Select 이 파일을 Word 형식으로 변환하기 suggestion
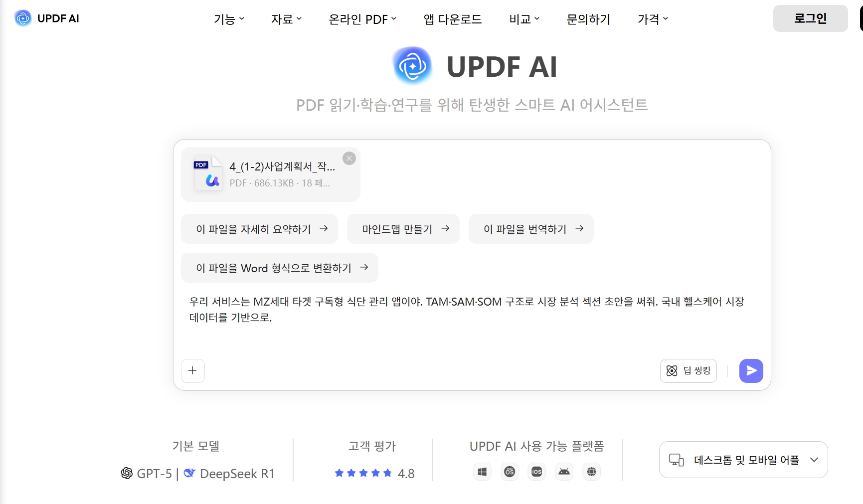The height and width of the screenshot is (504, 863). tap(279, 268)
